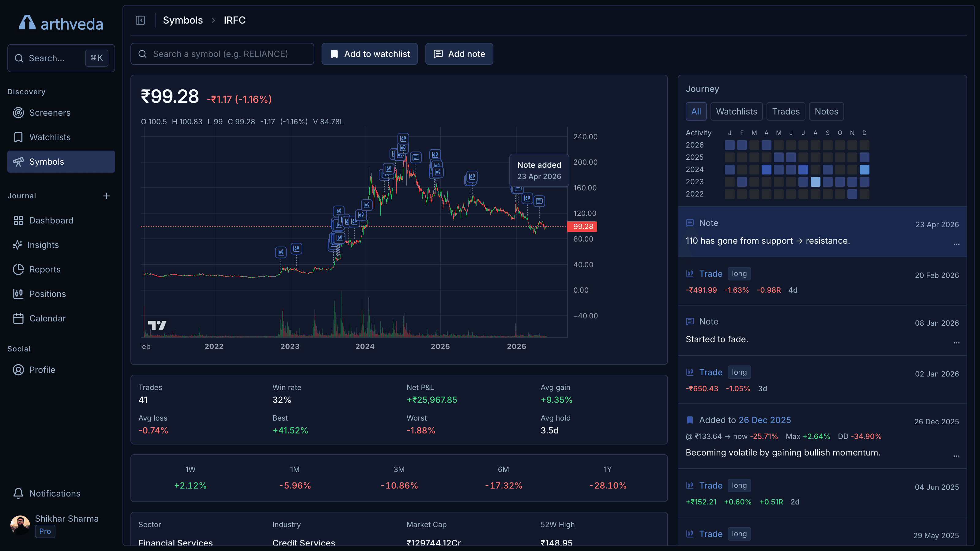Click the Pro badge
This screenshot has width=980, height=551.
coord(45,531)
